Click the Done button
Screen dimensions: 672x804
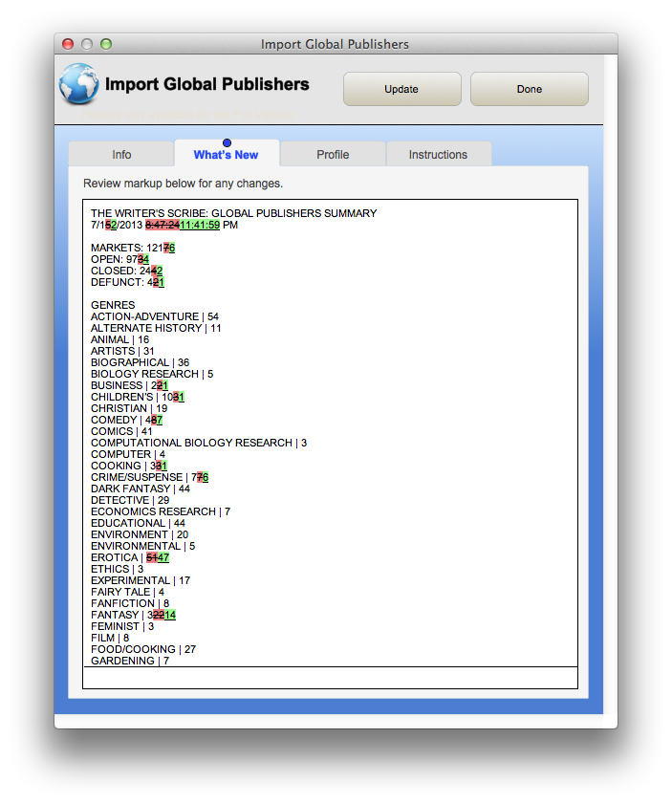529,89
